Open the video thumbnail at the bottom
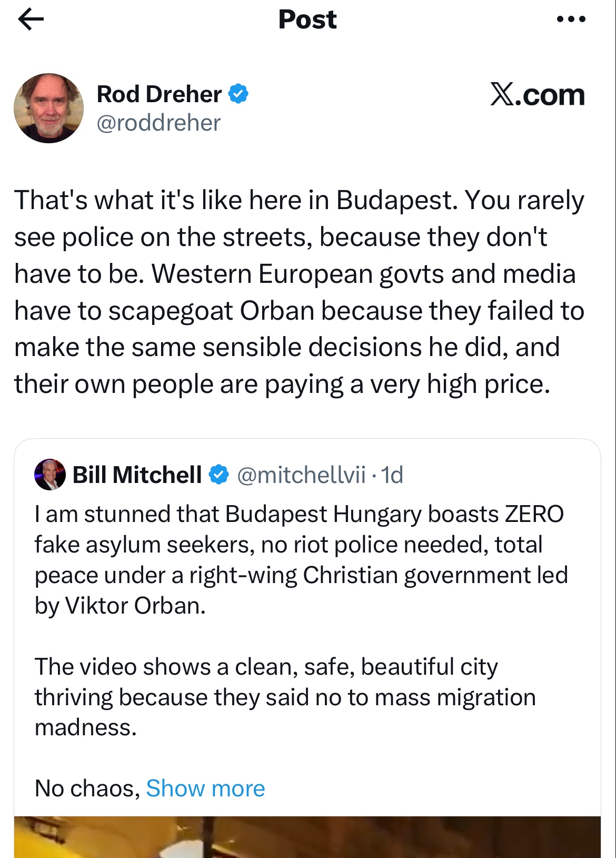Screen dimensions: 616x858 click(x=307, y=837)
